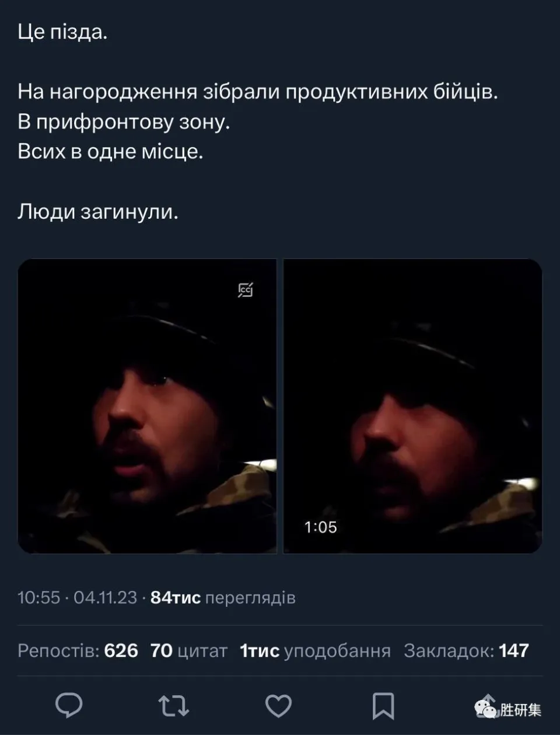View the 84тис переглядів view count
Screen dimensions: 560x735
pos(223,598)
